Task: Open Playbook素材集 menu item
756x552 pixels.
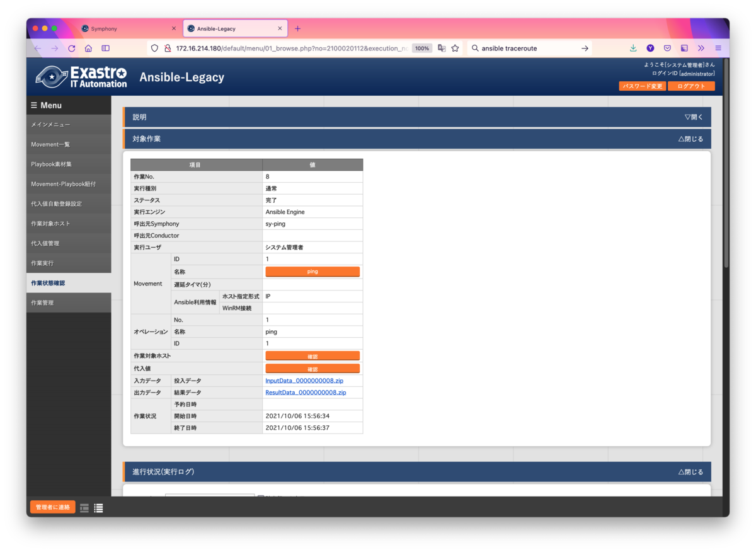Action: click(69, 164)
